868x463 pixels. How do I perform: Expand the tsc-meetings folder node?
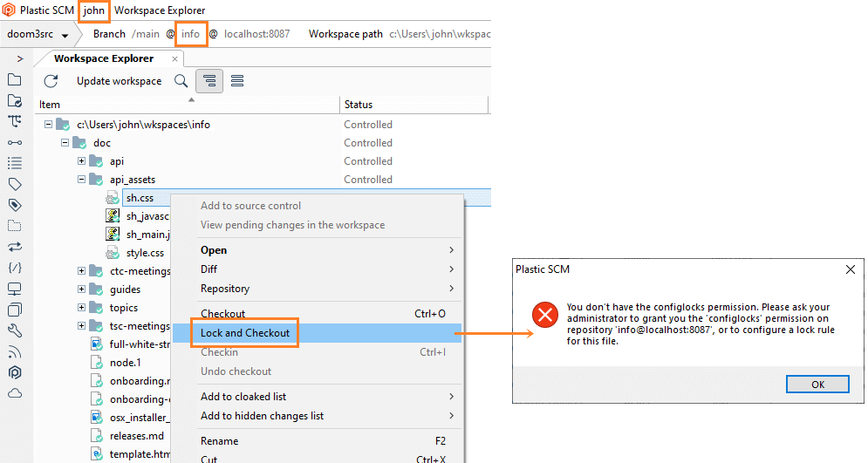[x=81, y=326]
